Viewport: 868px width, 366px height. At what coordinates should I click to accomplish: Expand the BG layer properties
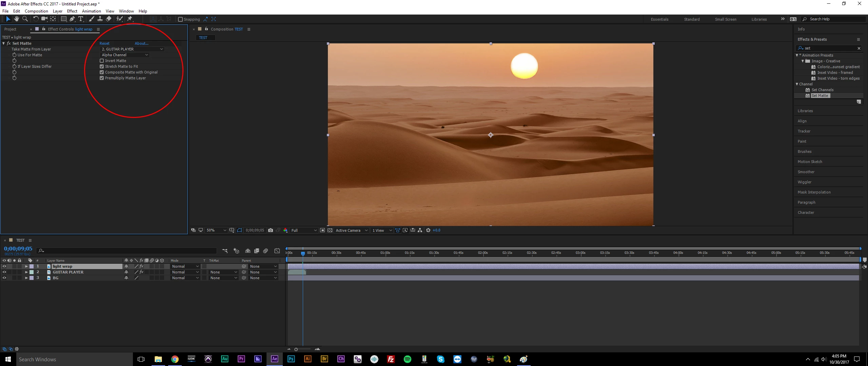(26, 278)
